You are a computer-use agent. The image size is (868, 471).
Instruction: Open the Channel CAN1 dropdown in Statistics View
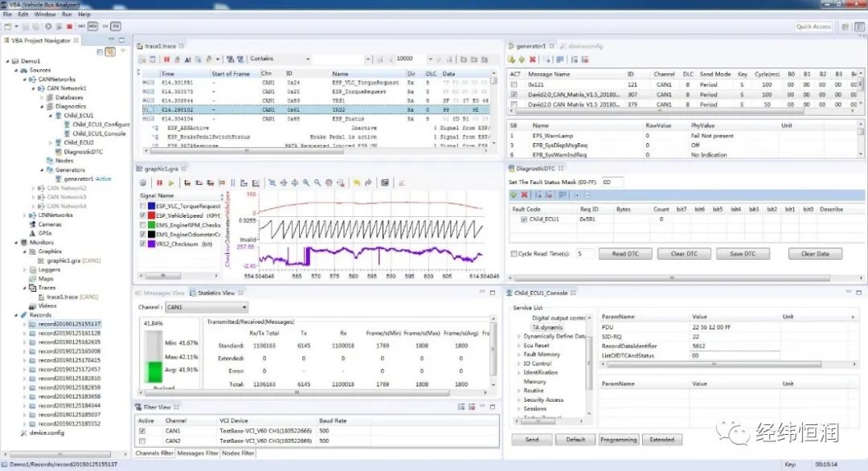click(x=206, y=307)
